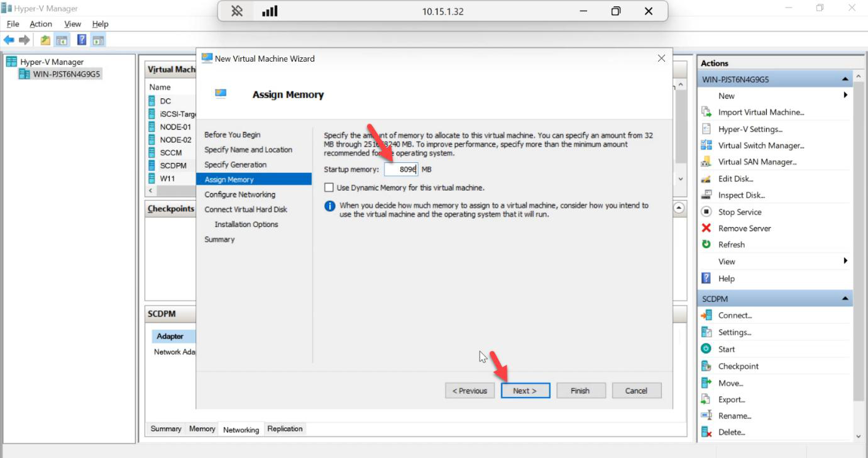Click green Start icon under SCDPM
Screen dimensions: 868x458
[706, 349]
